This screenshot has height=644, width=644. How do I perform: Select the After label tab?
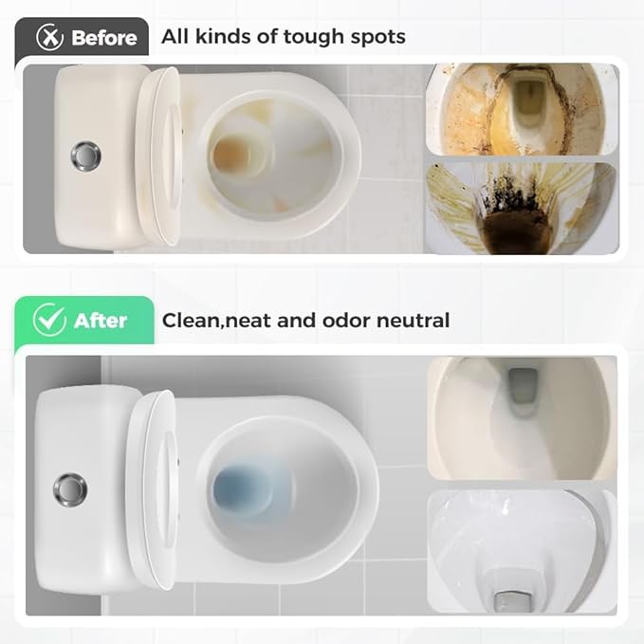coord(84,321)
